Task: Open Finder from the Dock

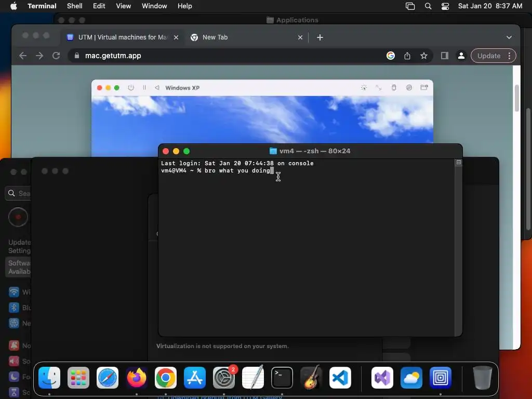Action: (x=49, y=378)
